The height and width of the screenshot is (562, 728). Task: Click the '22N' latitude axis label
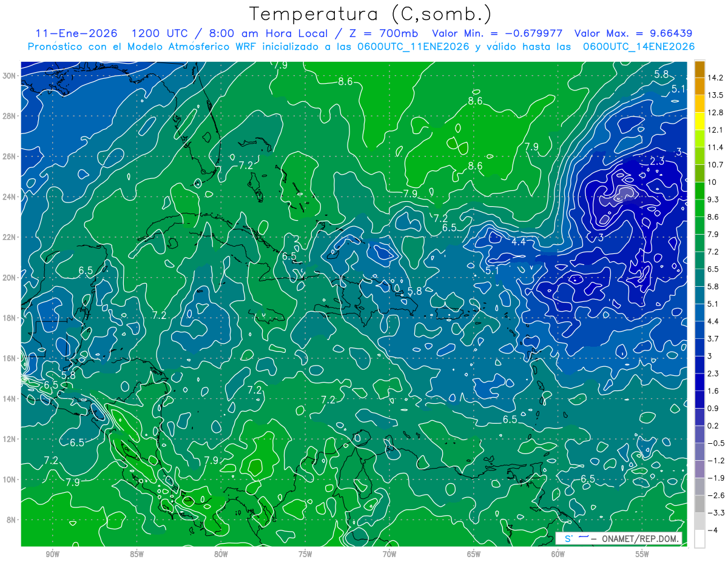click(9, 237)
